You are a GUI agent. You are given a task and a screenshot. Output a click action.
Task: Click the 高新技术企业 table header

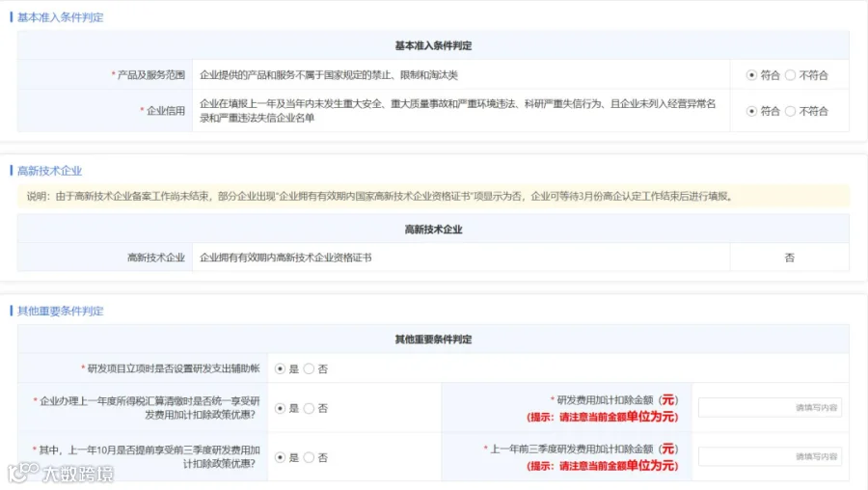433,230
